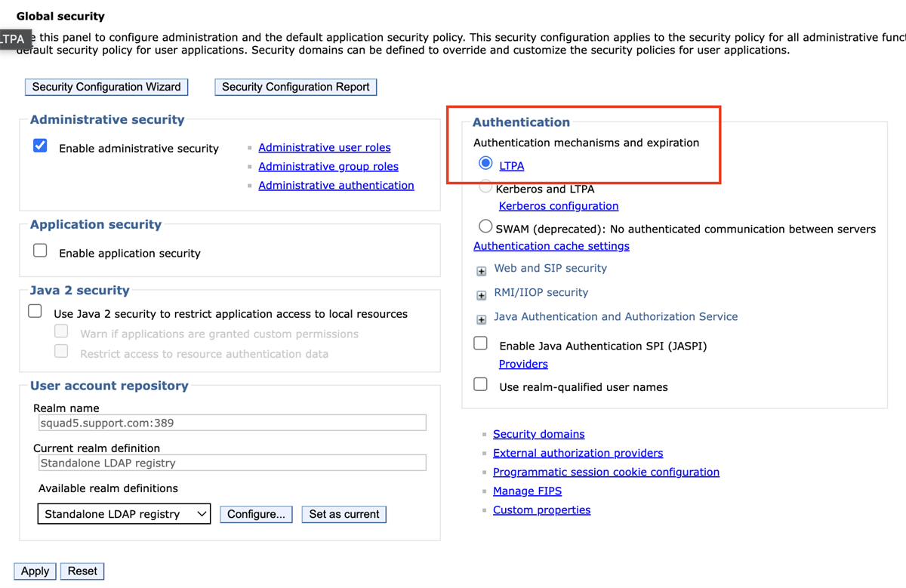Screen dimensions: 906x588
Task: Click the Set as current button
Action: click(x=344, y=514)
